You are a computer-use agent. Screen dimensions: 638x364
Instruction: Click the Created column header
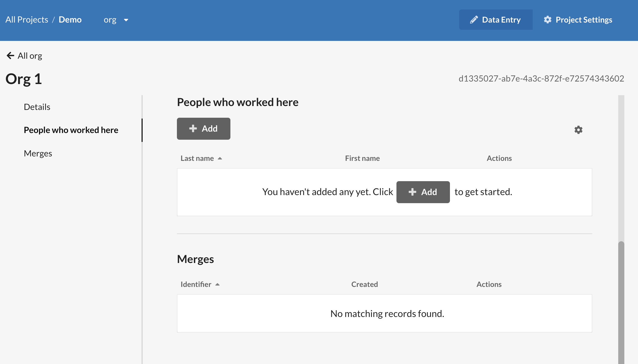click(x=364, y=284)
